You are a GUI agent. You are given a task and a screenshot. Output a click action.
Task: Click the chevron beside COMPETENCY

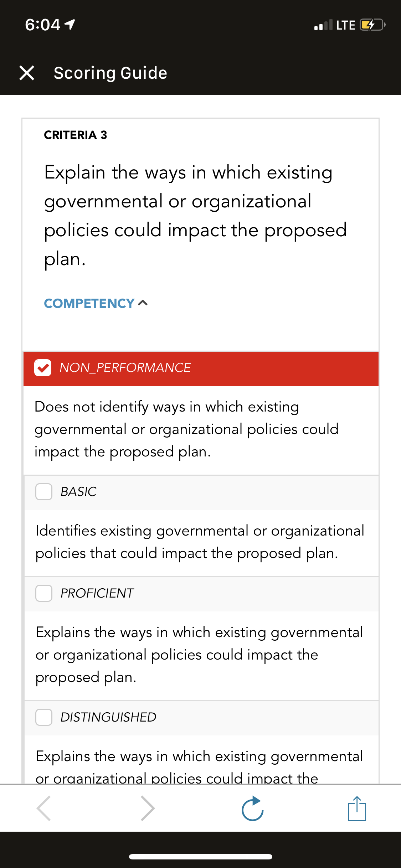143,303
